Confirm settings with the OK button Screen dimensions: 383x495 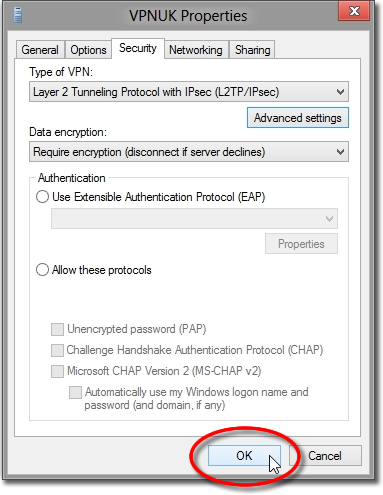tap(244, 455)
